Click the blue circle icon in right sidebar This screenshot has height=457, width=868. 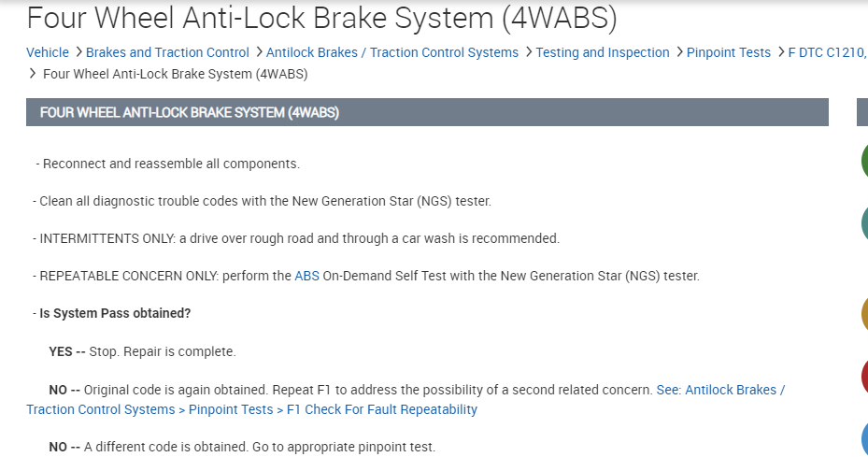[x=863, y=439]
